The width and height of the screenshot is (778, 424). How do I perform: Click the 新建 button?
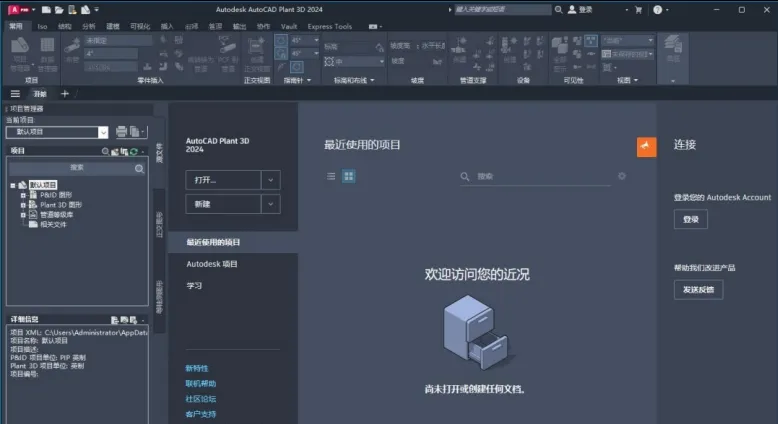pyautogui.click(x=223, y=204)
